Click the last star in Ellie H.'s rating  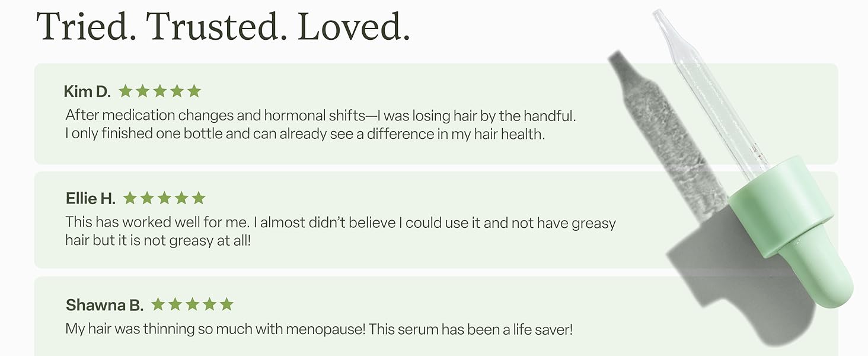199,198
